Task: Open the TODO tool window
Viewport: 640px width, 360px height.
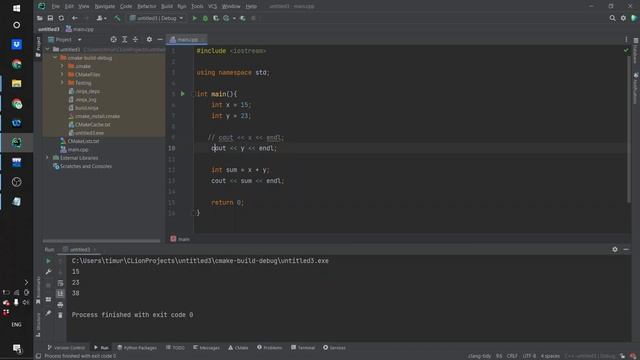Action: (176, 348)
